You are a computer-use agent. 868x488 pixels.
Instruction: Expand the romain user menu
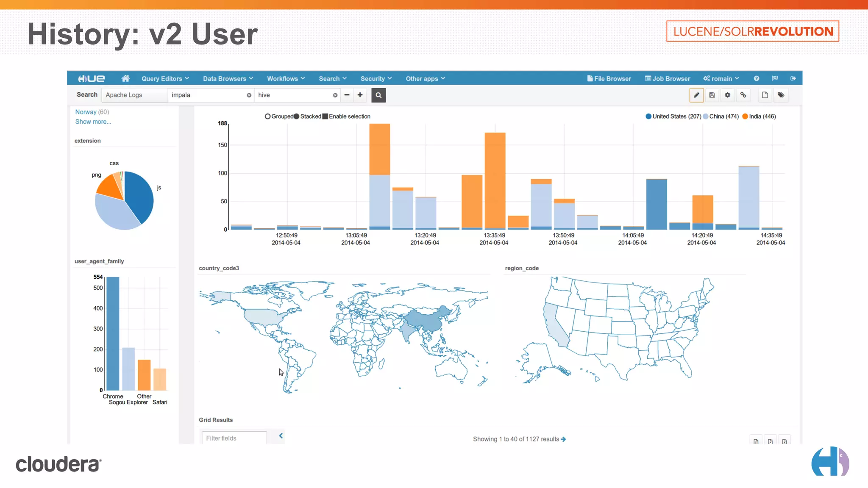(721, 79)
